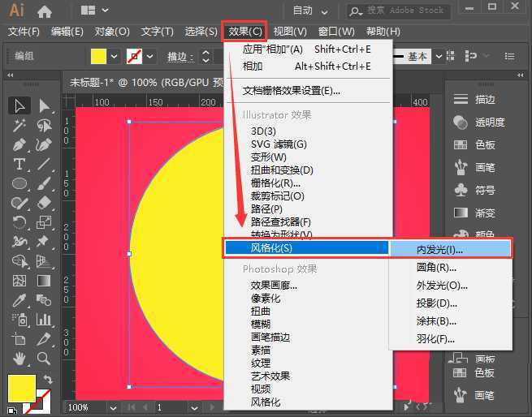Open the Home screen icon
Image resolution: width=532 pixels, height=417 pixels.
(45, 11)
